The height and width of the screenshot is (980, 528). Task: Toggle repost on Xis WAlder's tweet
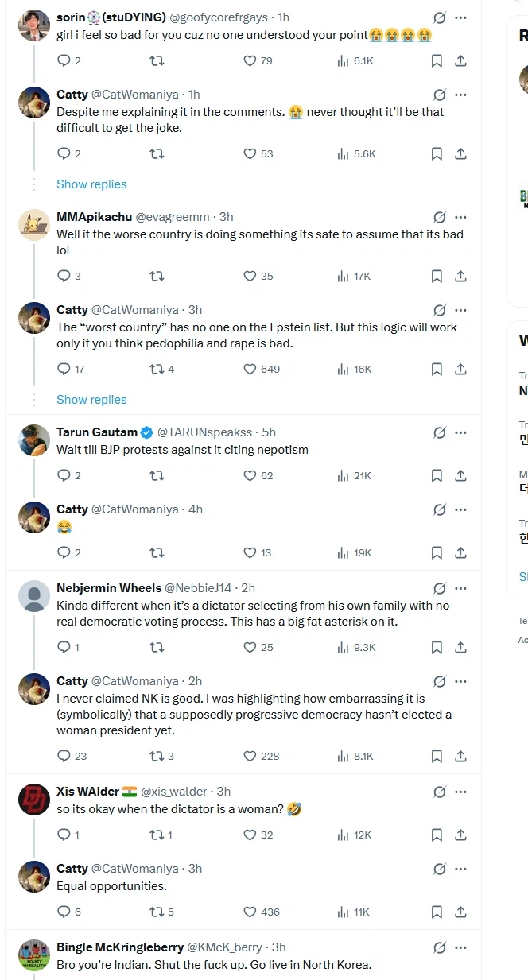157,835
